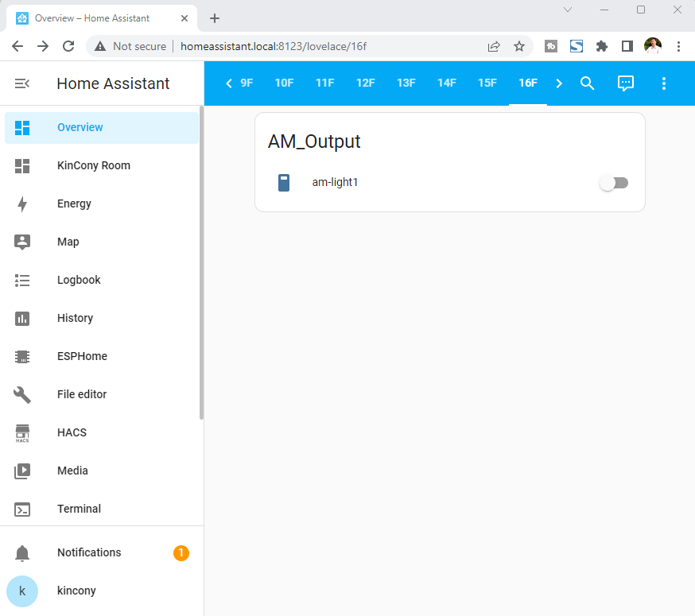
Task: Bookmark this page with the star icon
Action: click(519, 46)
